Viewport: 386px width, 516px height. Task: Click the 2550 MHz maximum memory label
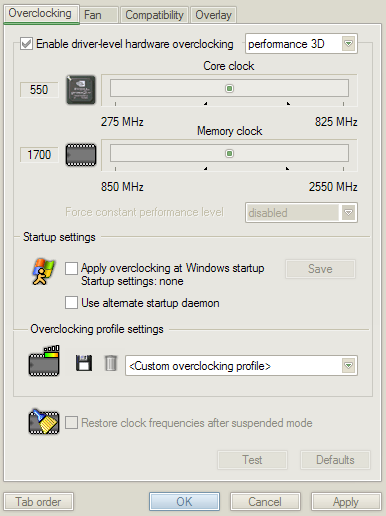pos(333,187)
